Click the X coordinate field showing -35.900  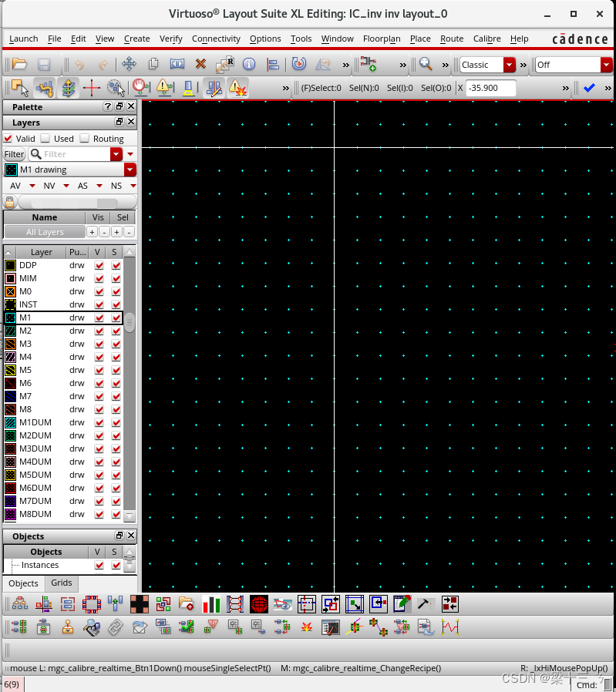[x=490, y=89]
